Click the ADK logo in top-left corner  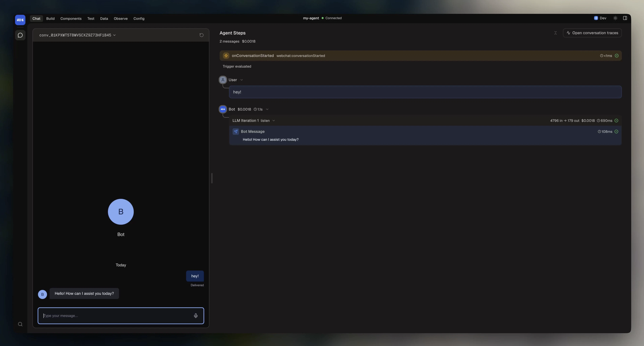[x=20, y=20]
